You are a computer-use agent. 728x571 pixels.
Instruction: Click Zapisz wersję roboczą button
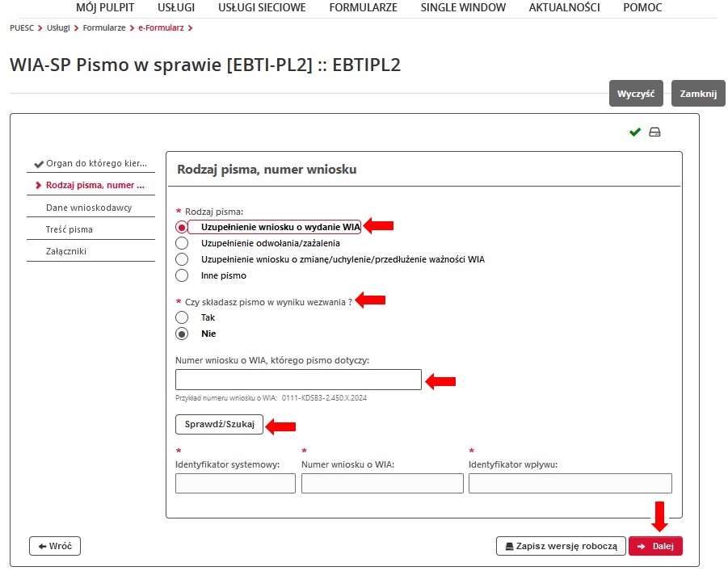pos(561,546)
